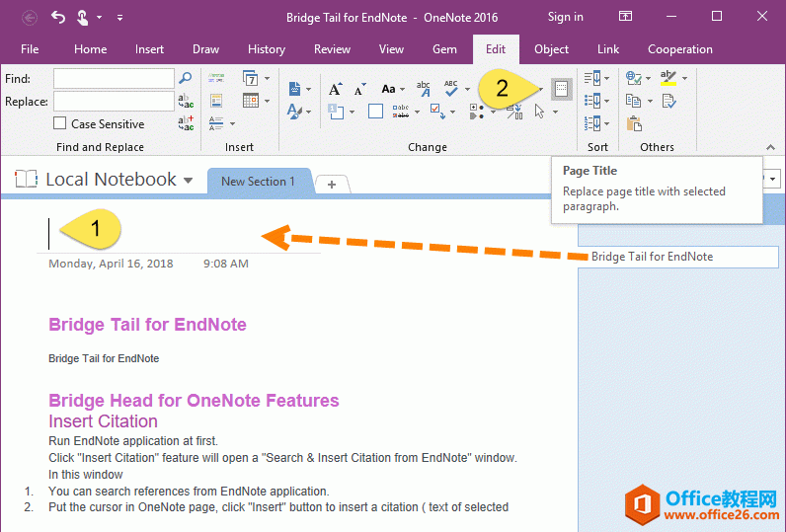Viewport: 786px width, 532px height.
Task: Click the strikethrough abc checkbox icon
Action: [x=401, y=112]
